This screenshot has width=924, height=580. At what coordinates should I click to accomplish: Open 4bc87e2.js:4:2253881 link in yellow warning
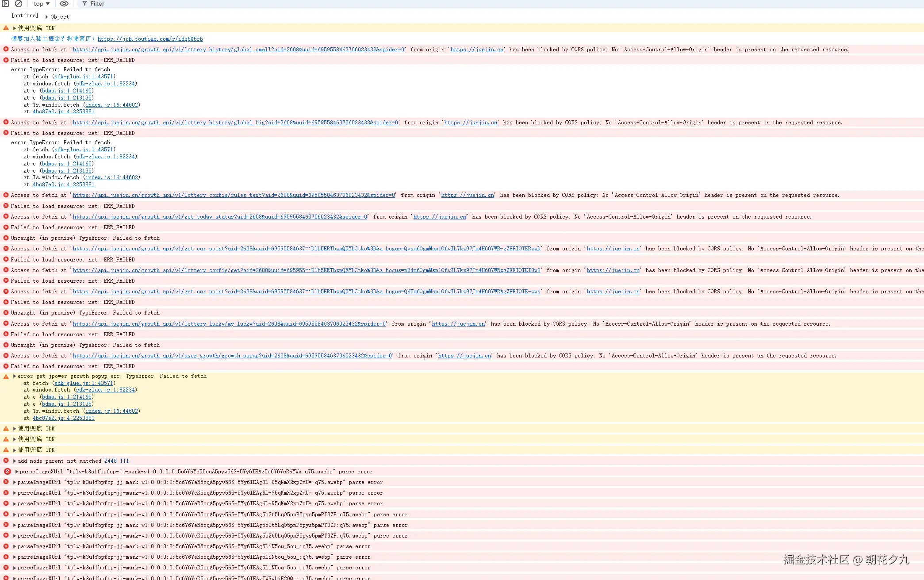tap(63, 418)
